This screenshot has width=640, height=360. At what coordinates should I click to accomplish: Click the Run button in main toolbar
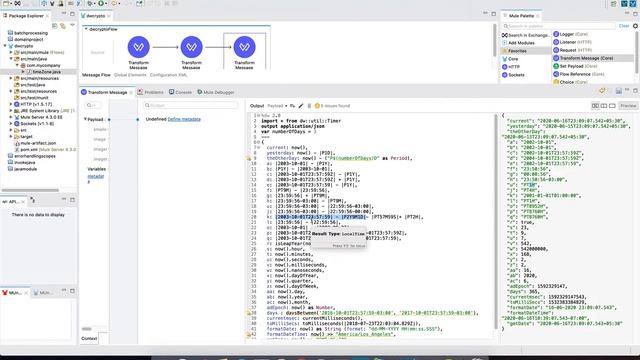pos(100,3)
